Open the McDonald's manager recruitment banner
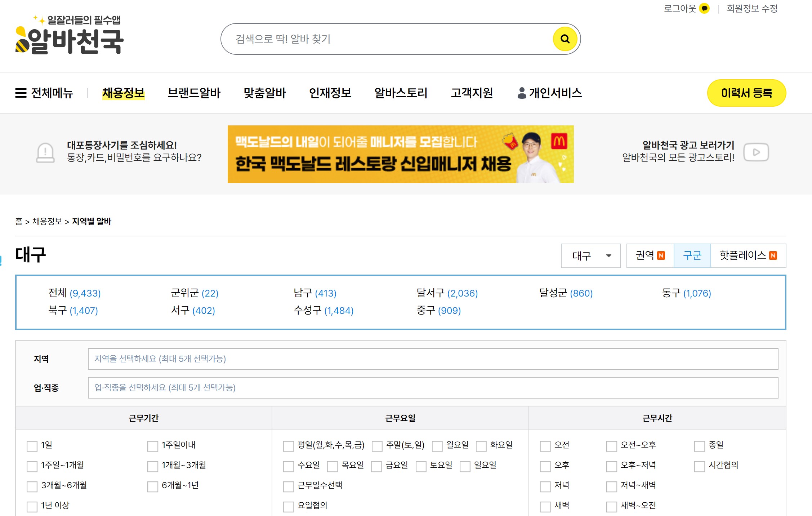Viewport: 812px width, 516px height. click(x=400, y=154)
